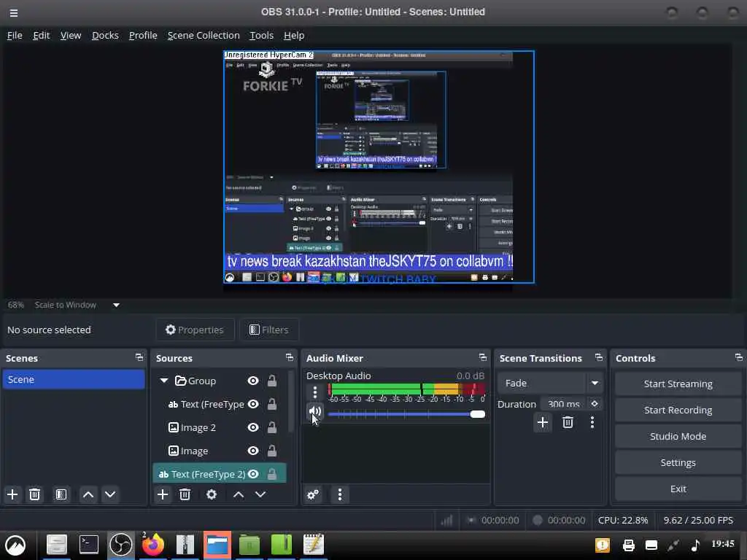The image size is (747, 560).
Task: Open transition properties three-dot menu
Action: (592, 422)
